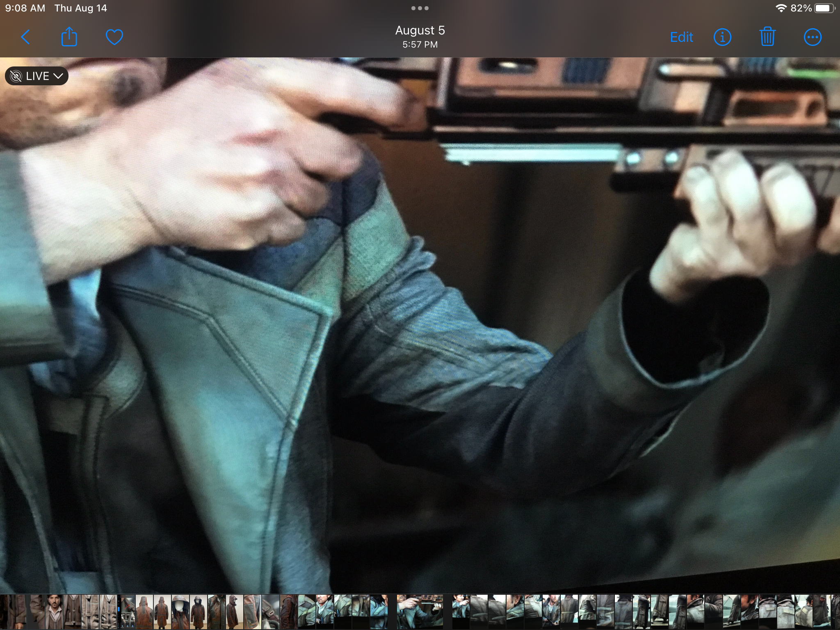This screenshot has height=630, width=840.
Task: Select the blue jacket thumbnail left of current
Action: 379,612
